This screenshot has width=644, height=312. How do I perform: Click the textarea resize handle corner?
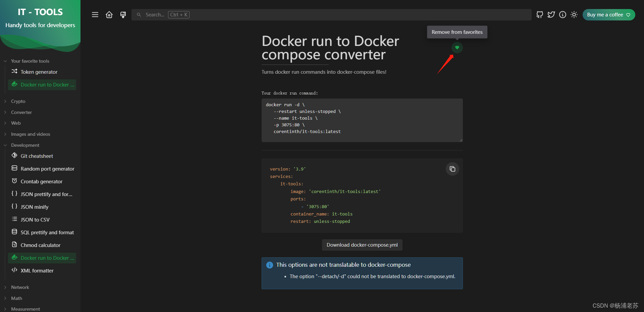pos(461,140)
